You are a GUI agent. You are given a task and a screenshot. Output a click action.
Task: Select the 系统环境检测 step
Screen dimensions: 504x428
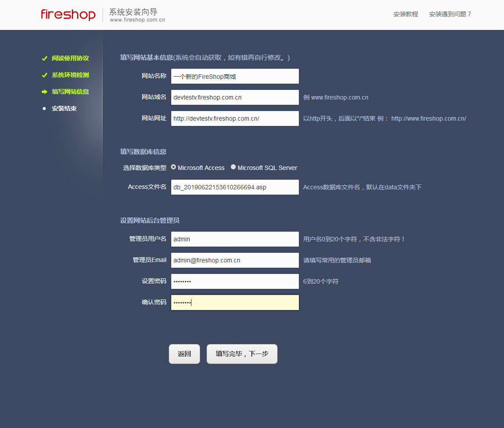click(70, 75)
